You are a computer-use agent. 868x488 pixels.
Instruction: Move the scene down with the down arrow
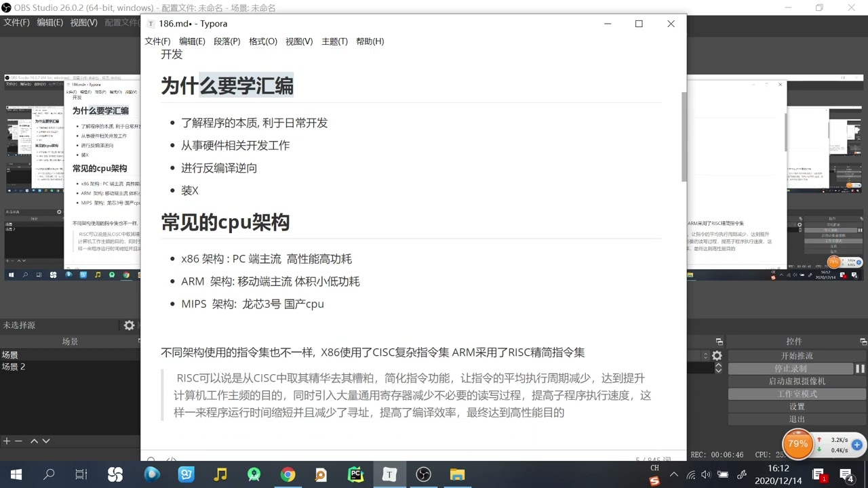[x=46, y=441]
